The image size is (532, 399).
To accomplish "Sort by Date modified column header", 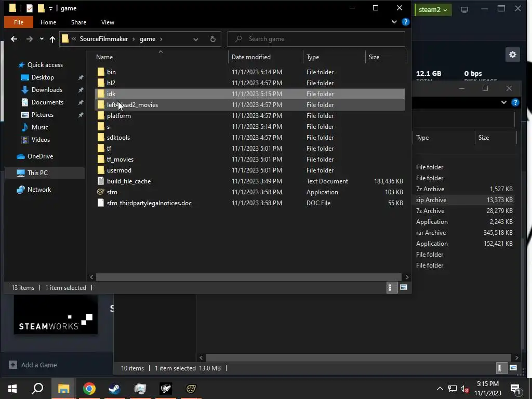I will pyautogui.click(x=265, y=57).
